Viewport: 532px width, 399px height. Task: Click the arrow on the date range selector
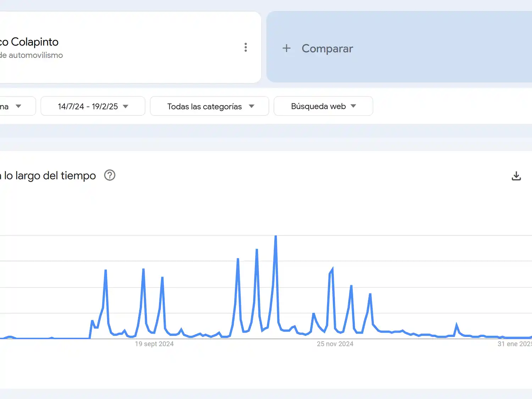[126, 106]
